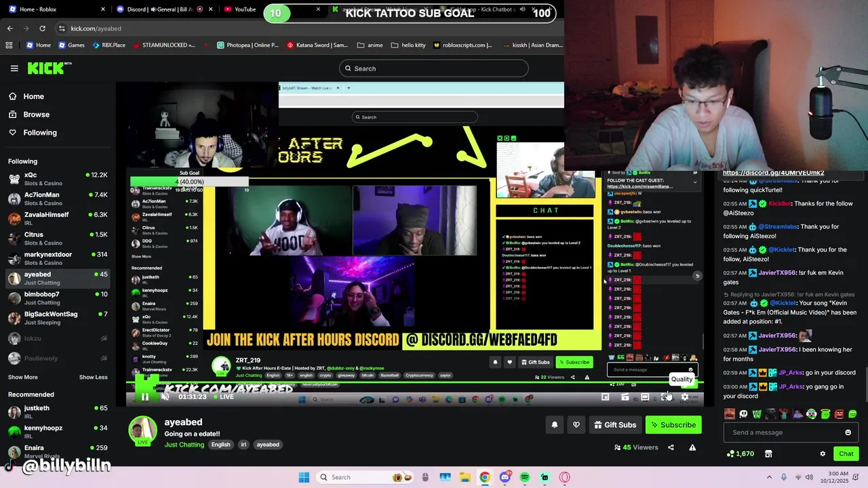Open the channel points shop icon

tap(768, 454)
